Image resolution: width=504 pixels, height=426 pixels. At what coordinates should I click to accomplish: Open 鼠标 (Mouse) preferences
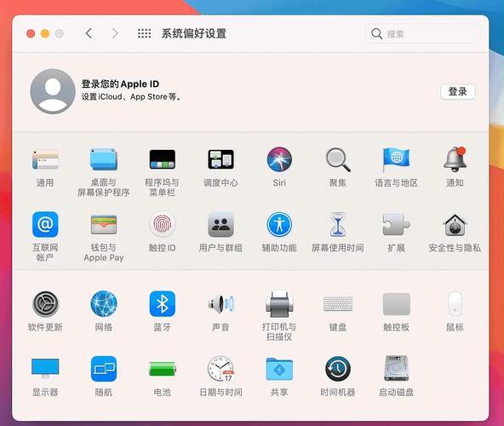[x=455, y=303]
